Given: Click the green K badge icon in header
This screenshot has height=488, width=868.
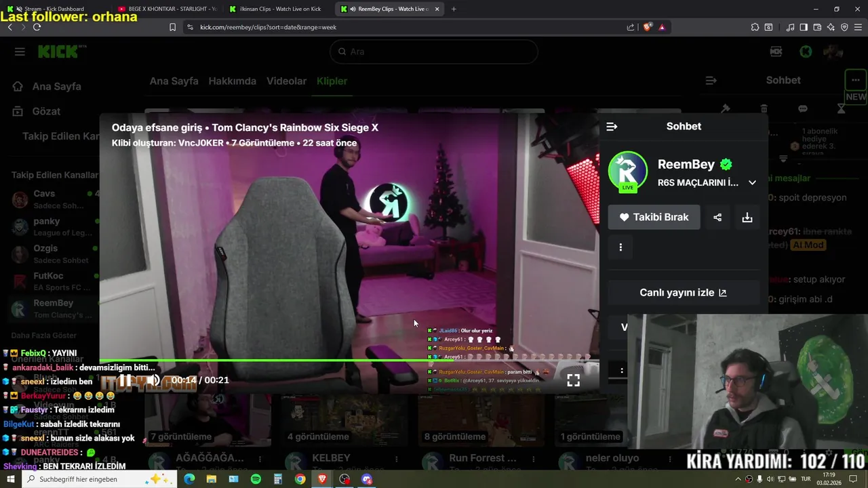Looking at the screenshot, I should click(x=806, y=52).
